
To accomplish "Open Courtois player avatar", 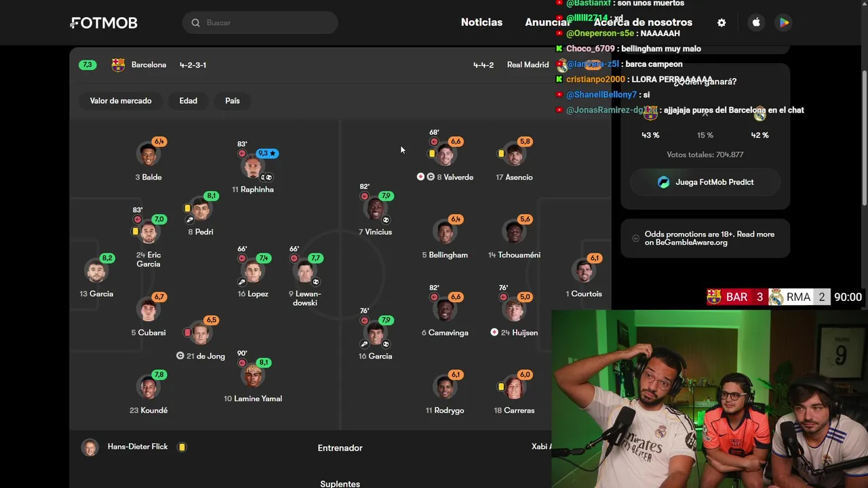I will click(x=584, y=271).
